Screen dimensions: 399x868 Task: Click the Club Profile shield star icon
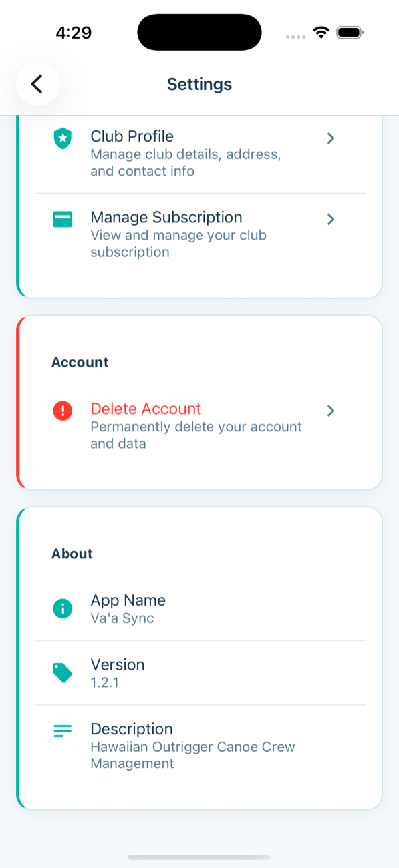tap(63, 139)
